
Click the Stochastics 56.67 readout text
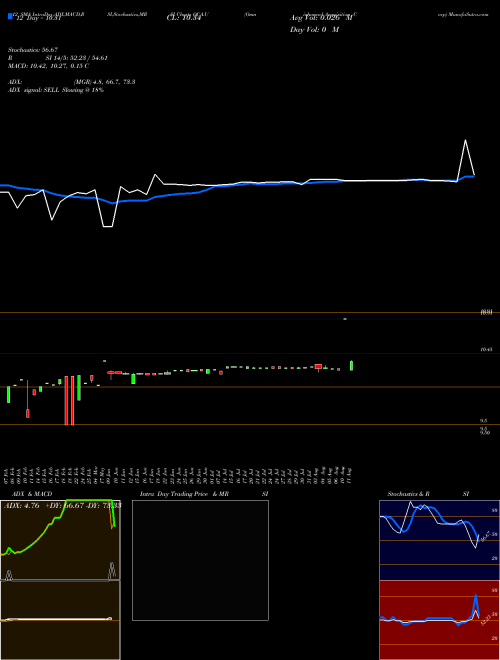click(x=33, y=50)
